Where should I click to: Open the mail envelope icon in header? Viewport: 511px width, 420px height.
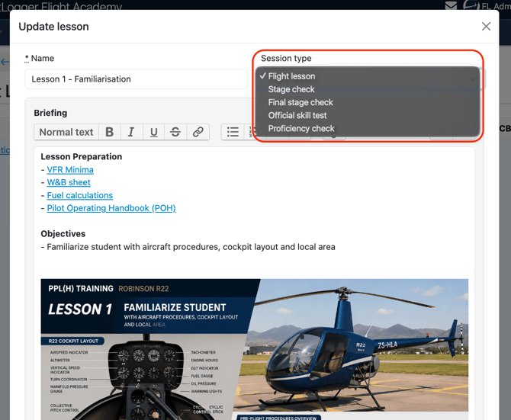click(451, 5)
